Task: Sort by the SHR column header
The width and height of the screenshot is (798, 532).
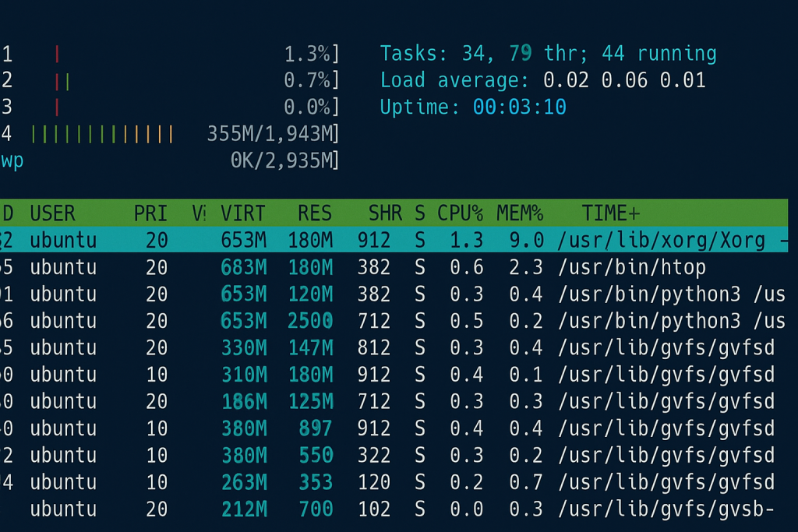Action: (385, 213)
